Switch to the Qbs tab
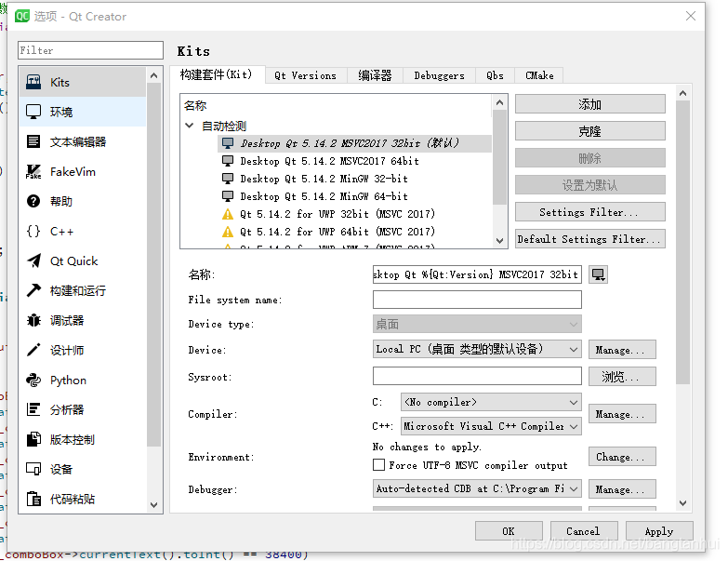Screen dimensions: 728x561 [x=495, y=75]
